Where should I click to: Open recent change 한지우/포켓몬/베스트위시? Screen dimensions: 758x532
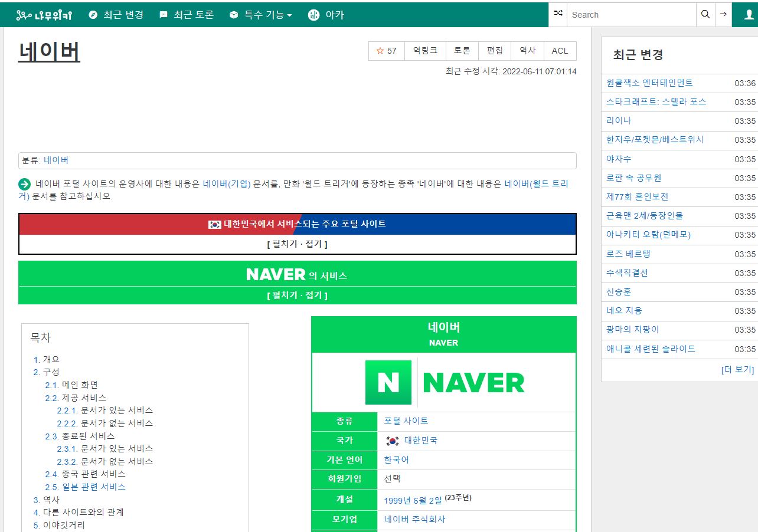pyautogui.click(x=655, y=139)
